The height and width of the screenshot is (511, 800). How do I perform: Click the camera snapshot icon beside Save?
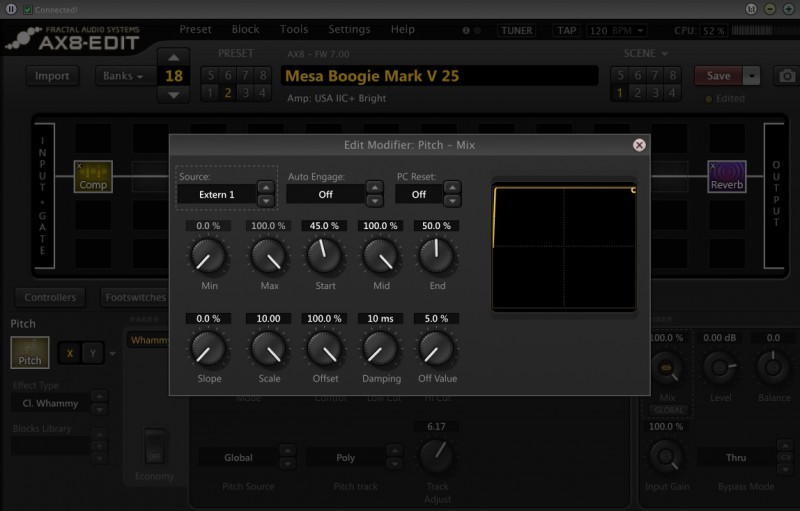[x=787, y=76]
